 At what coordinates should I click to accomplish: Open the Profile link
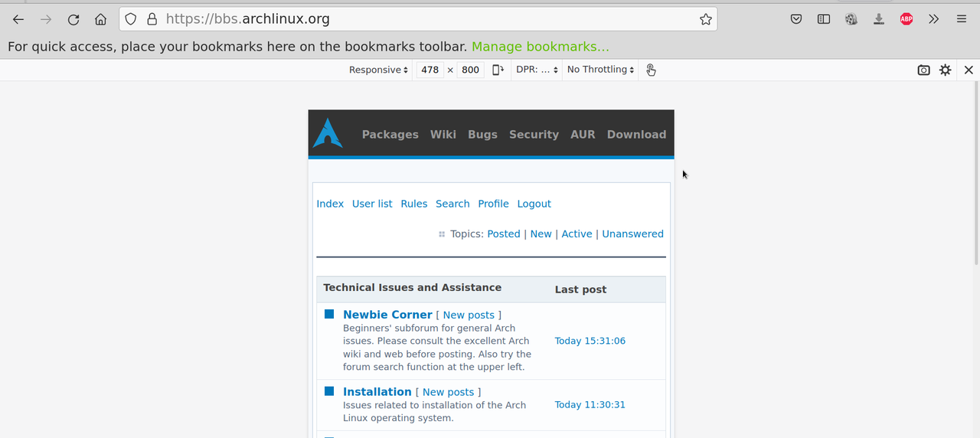(x=493, y=204)
